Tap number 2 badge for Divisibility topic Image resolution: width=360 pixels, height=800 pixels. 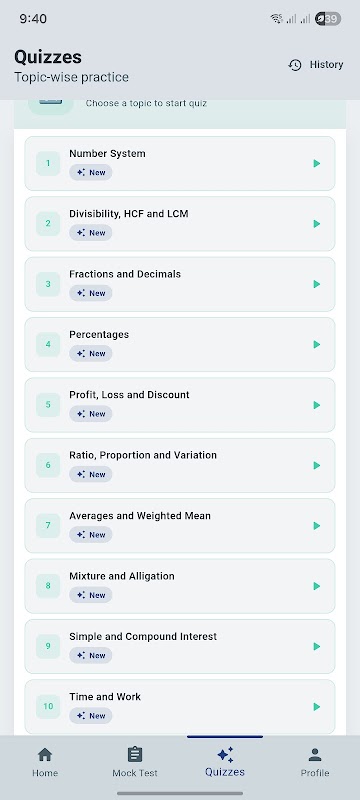coord(48,223)
